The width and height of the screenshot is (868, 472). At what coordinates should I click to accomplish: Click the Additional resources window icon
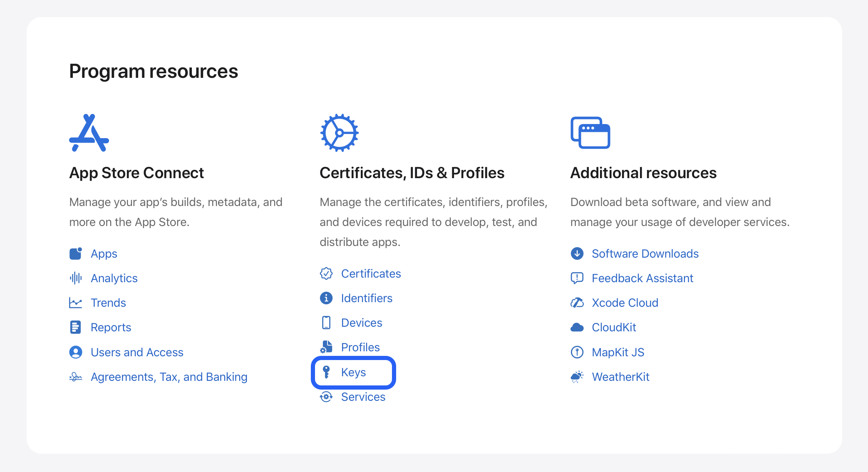pos(590,133)
